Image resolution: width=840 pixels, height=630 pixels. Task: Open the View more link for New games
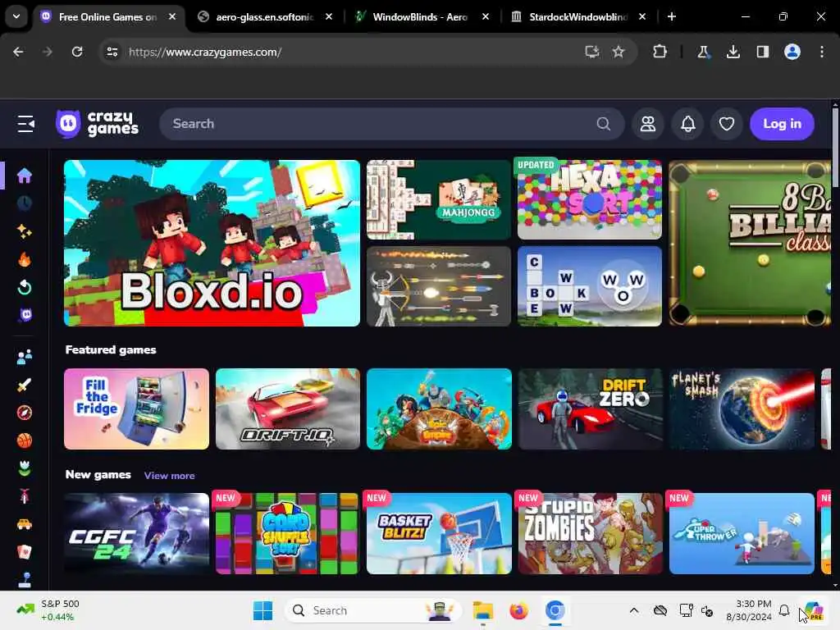tap(169, 476)
